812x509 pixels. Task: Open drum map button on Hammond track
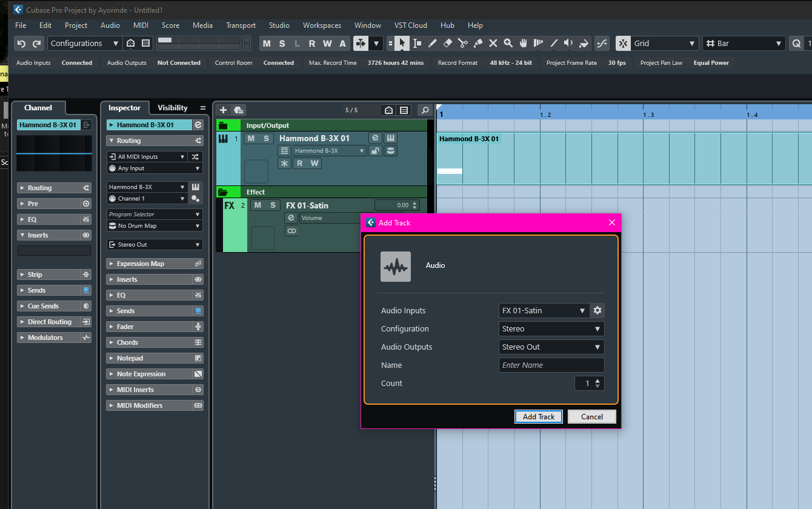click(x=391, y=151)
